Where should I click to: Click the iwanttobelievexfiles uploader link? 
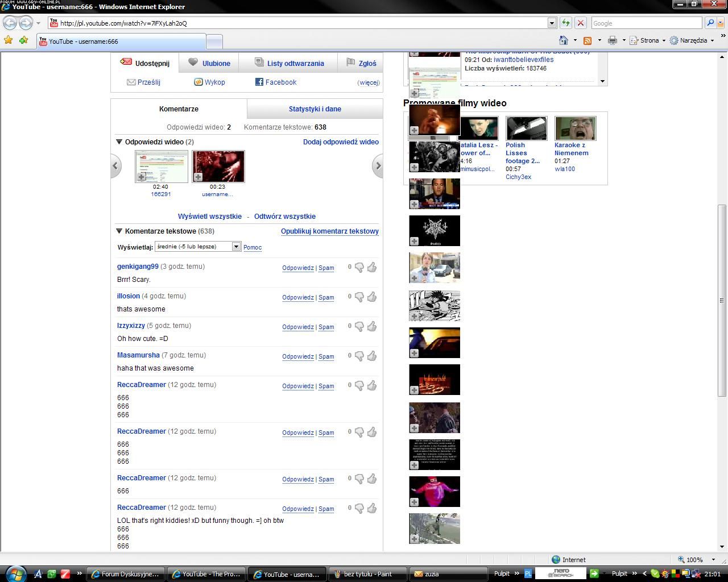point(523,59)
